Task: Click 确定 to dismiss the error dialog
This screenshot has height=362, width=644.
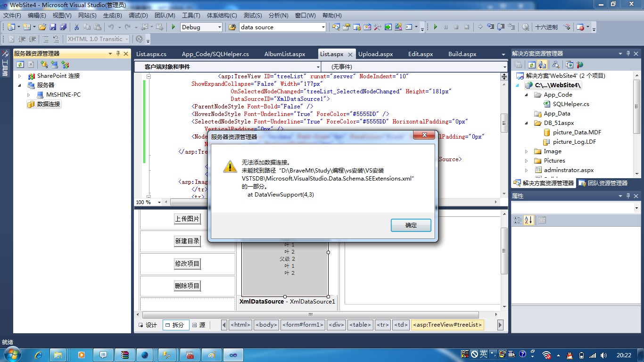Action: click(411, 225)
